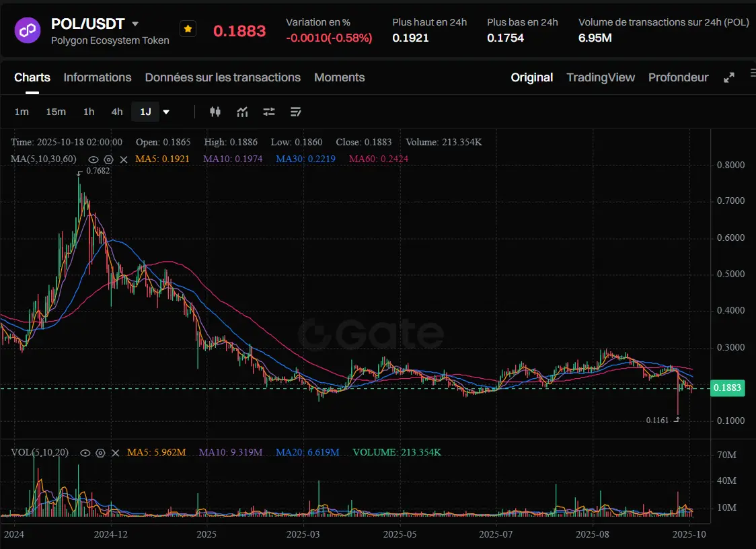Click the MA60: 0.2424 value
This screenshot has width=756, height=549.
click(x=379, y=159)
